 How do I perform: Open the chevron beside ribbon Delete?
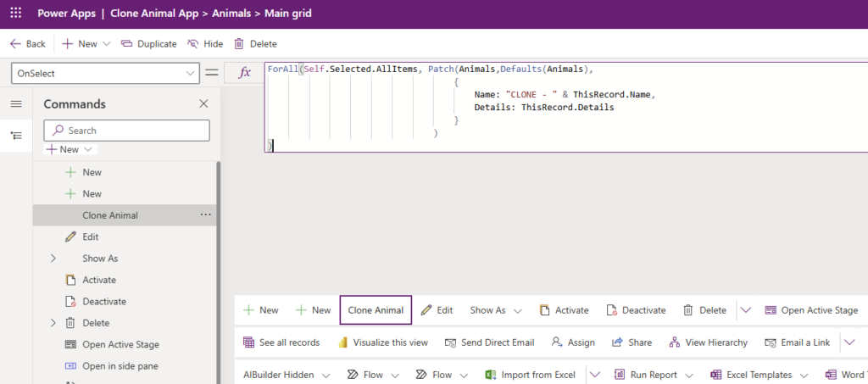(746, 310)
